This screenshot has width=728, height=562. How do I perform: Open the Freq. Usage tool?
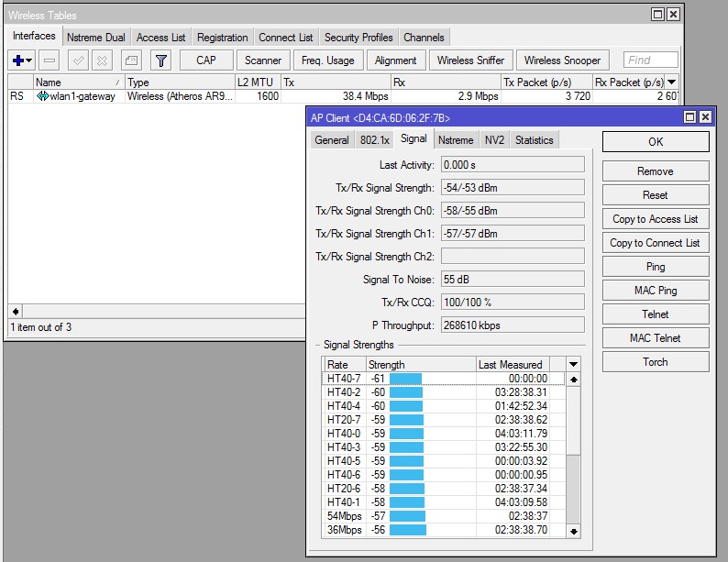pyautogui.click(x=327, y=61)
